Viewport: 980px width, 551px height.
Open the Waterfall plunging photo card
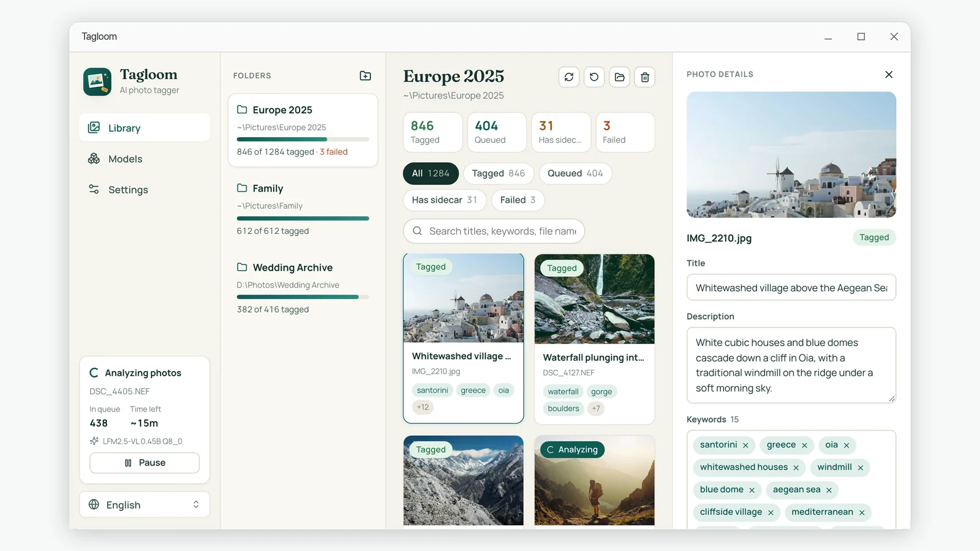tap(595, 339)
